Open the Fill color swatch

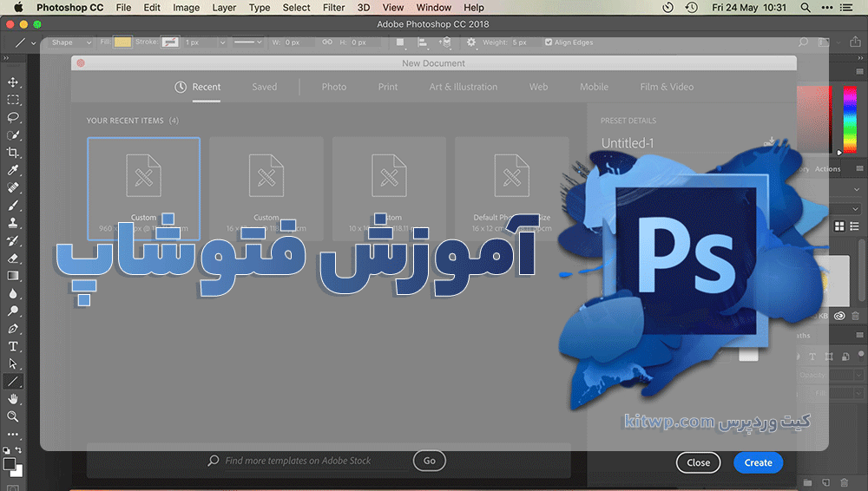click(x=123, y=42)
